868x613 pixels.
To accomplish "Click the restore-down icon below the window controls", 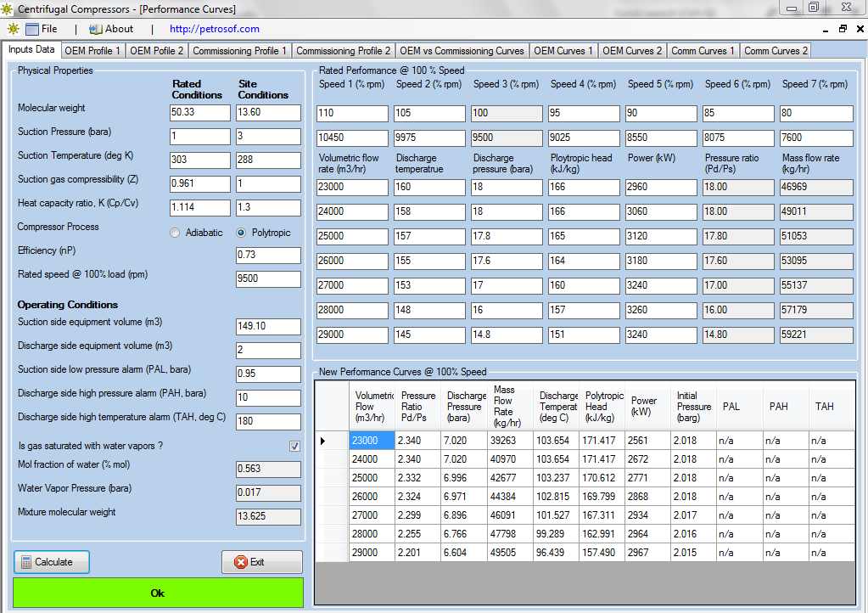I will tap(842, 28).
